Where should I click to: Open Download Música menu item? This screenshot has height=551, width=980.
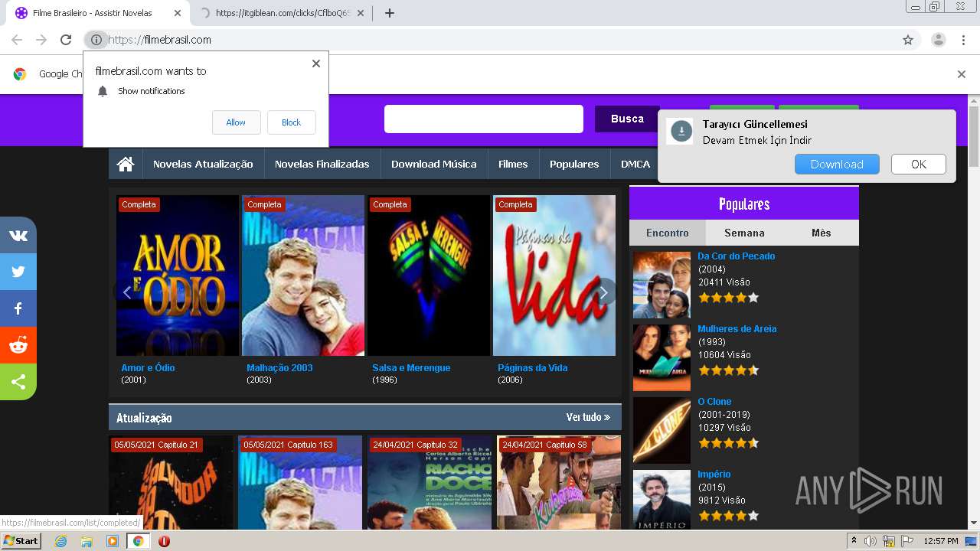(x=433, y=164)
